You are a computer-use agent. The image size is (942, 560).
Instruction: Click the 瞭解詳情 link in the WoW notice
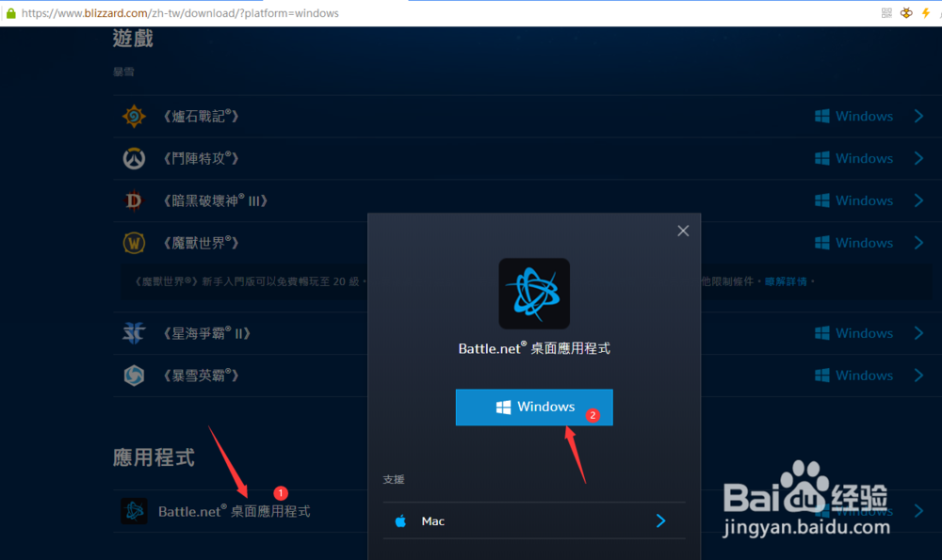786,281
